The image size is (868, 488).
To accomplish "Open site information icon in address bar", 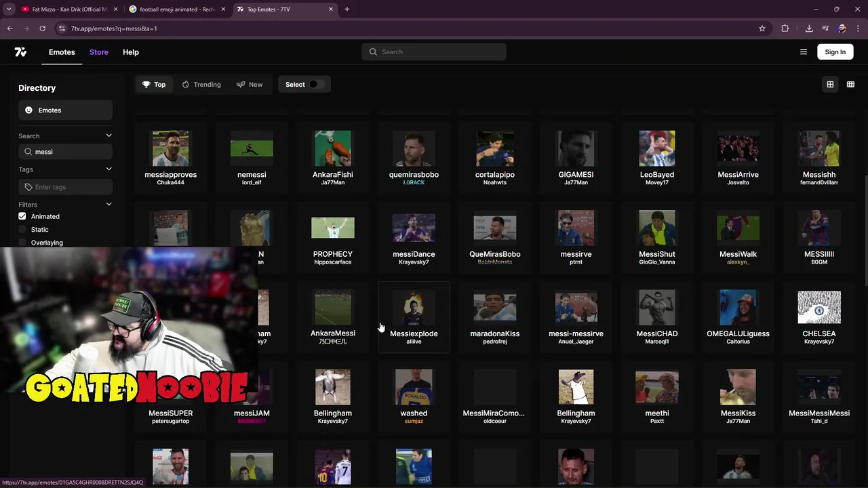I will [x=62, y=28].
